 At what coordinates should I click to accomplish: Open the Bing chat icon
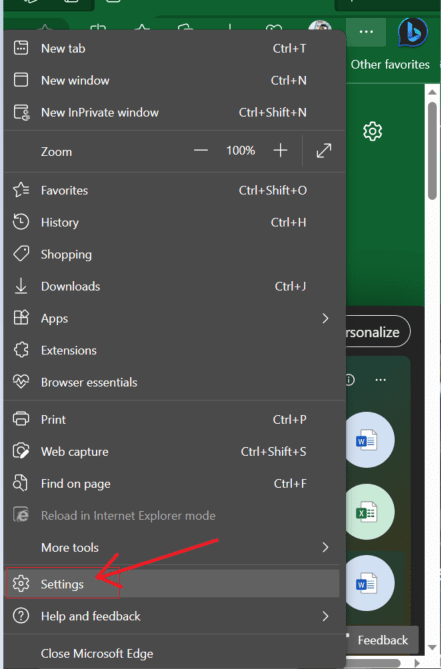pos(412,32)
